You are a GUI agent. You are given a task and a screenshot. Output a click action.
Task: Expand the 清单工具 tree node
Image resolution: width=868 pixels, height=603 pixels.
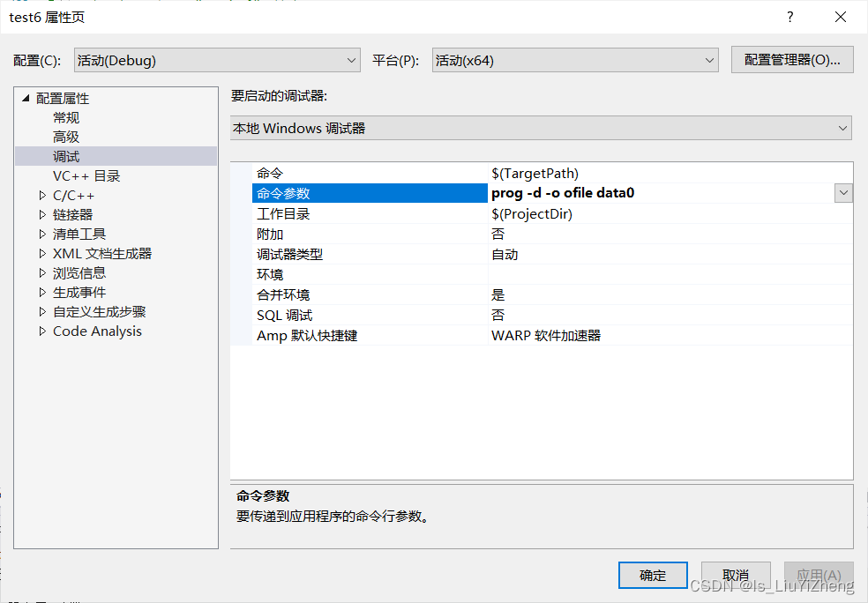pos(42,234)
